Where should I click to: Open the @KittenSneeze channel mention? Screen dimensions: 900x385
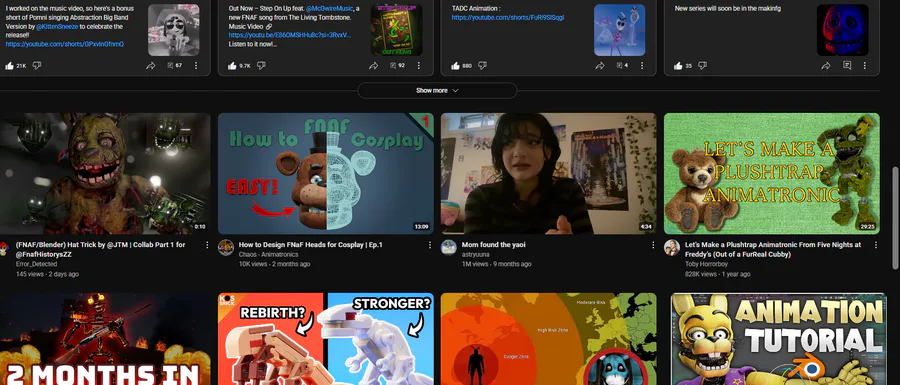tap(58, 26)
